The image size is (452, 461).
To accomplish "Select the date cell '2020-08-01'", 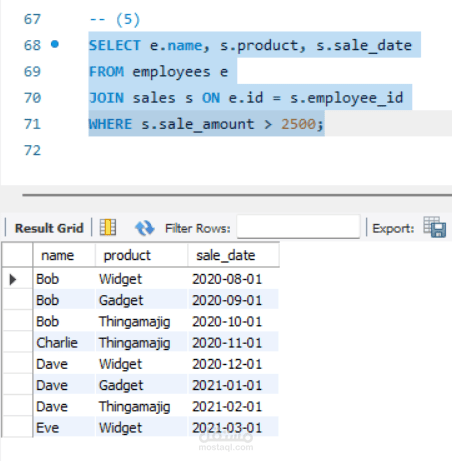I will tap(233, 279).
